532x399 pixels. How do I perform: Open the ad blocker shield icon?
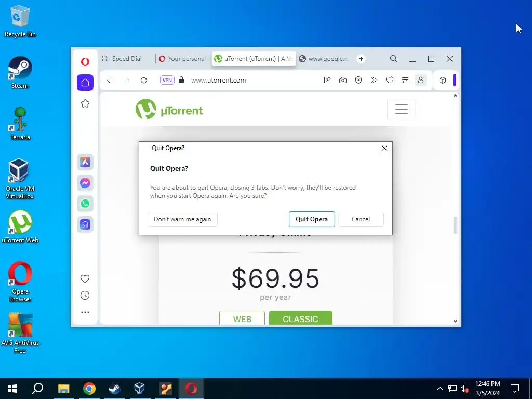point(358,81)
